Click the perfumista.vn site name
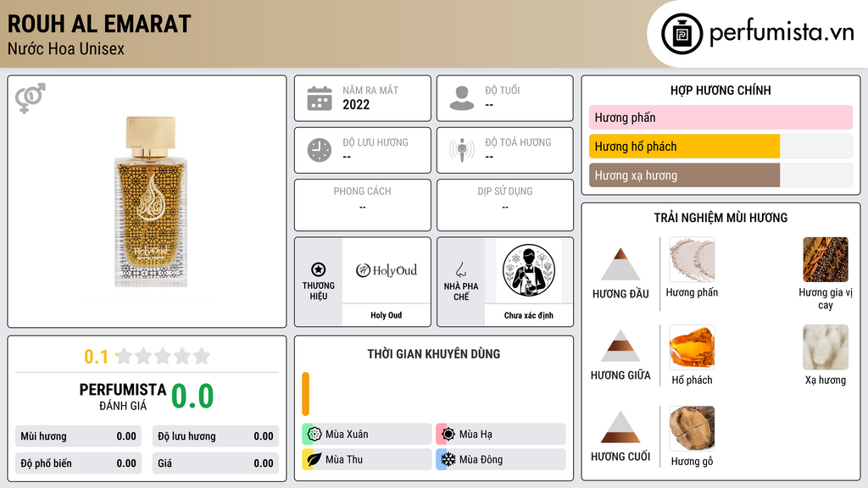Screen dimensions: 868x488 click(x=782, y=33)
